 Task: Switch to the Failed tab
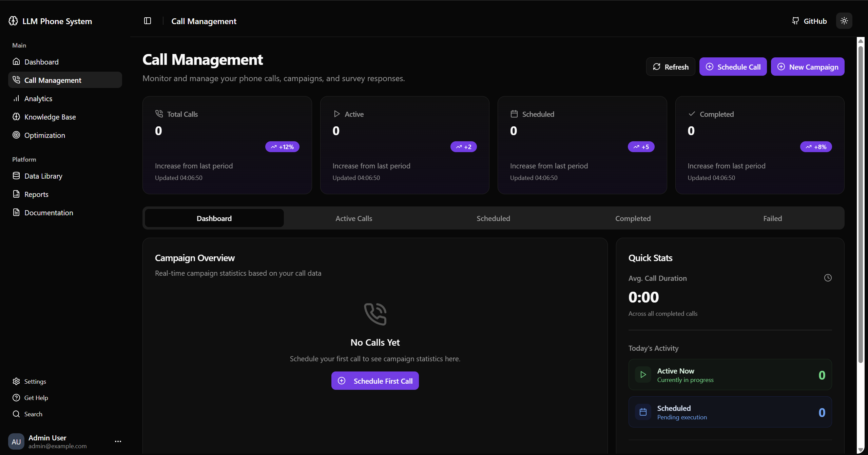[x=772, y=219]
